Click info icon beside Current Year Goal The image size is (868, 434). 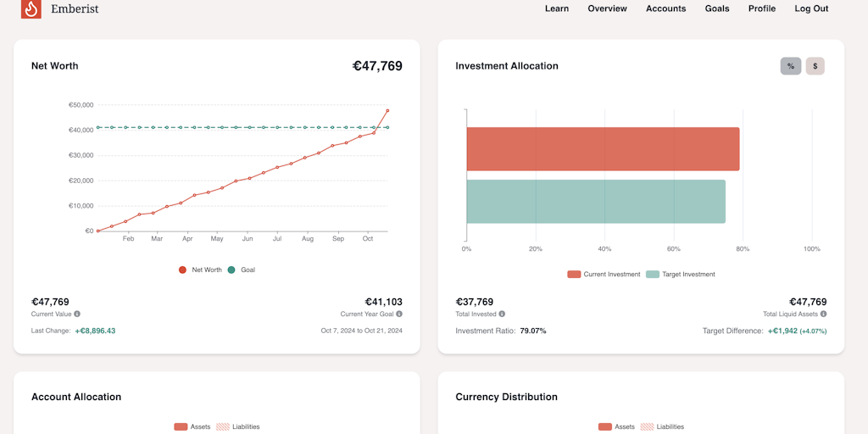tap(399, 314)
